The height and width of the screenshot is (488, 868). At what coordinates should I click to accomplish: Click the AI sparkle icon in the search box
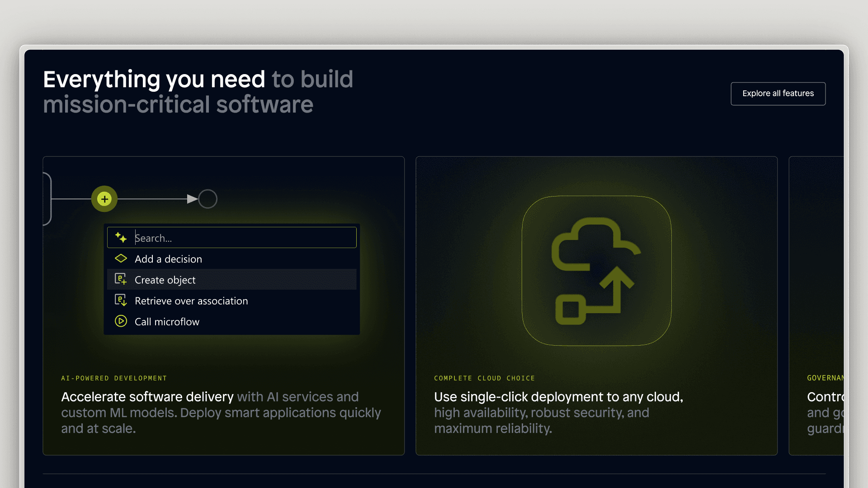click(121, 238)
